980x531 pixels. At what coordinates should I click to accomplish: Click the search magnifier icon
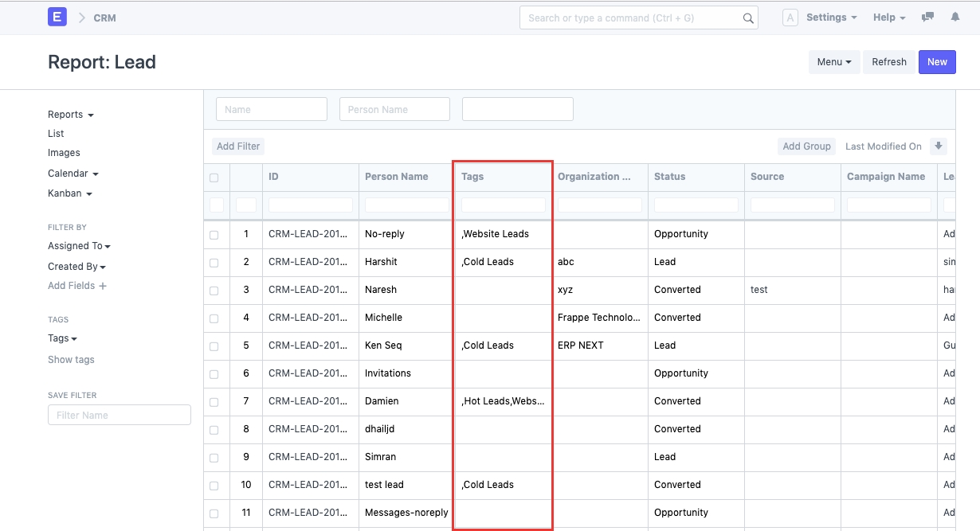[748, 18]
